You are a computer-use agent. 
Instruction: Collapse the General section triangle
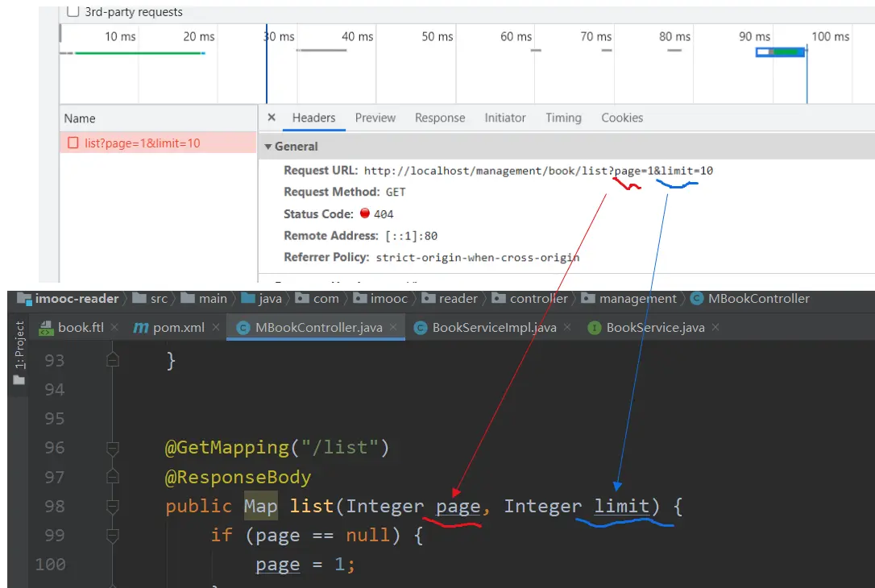pyautogui.click(x=268, y=147)
